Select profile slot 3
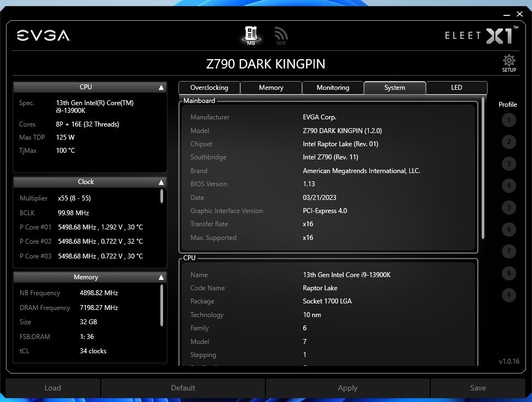532x402 pixels. 508,164
